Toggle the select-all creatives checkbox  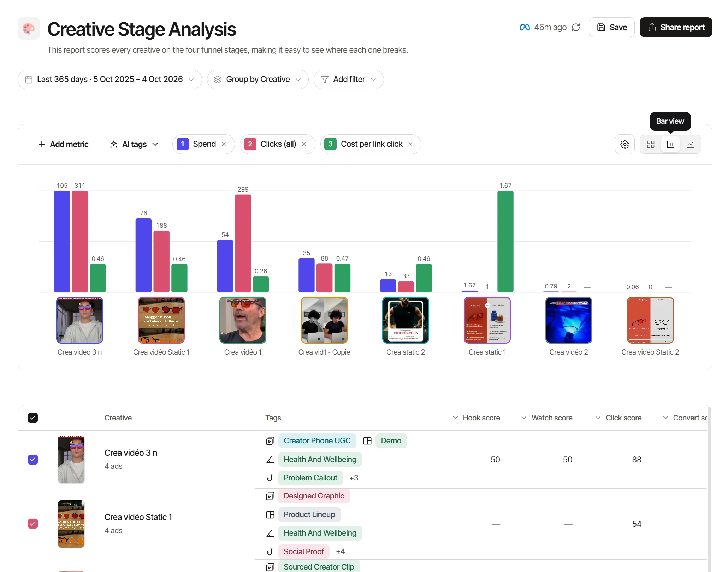(33, 418)
